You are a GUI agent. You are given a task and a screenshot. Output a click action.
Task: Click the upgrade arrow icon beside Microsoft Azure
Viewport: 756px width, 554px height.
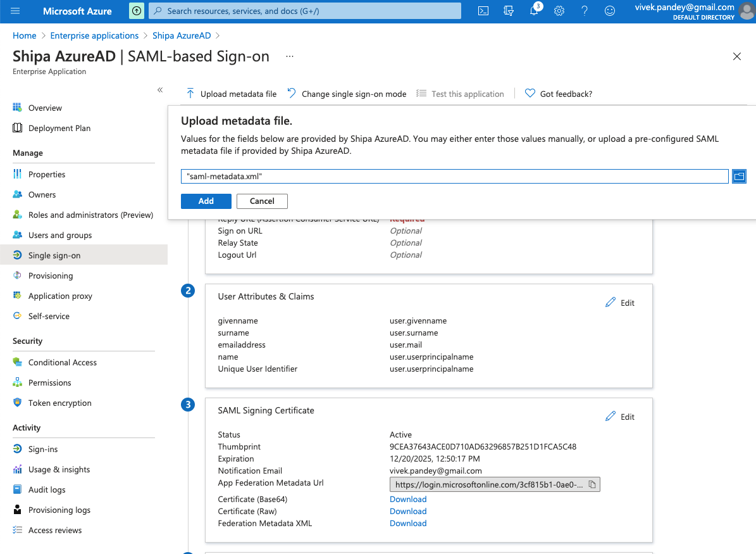pyautogui.click(x=137, y=11)
